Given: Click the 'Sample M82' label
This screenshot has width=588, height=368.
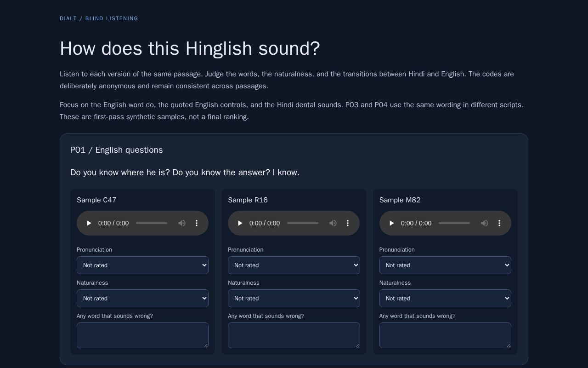Looking at the screenshot, I should (x=400, y=200).
